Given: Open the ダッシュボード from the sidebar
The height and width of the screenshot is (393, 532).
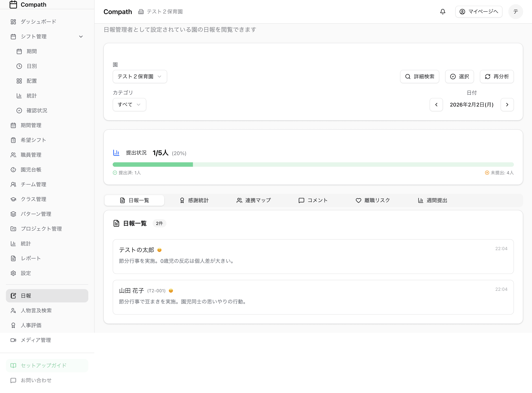Looking at the screenshot, I should click(x=38, y=21).
